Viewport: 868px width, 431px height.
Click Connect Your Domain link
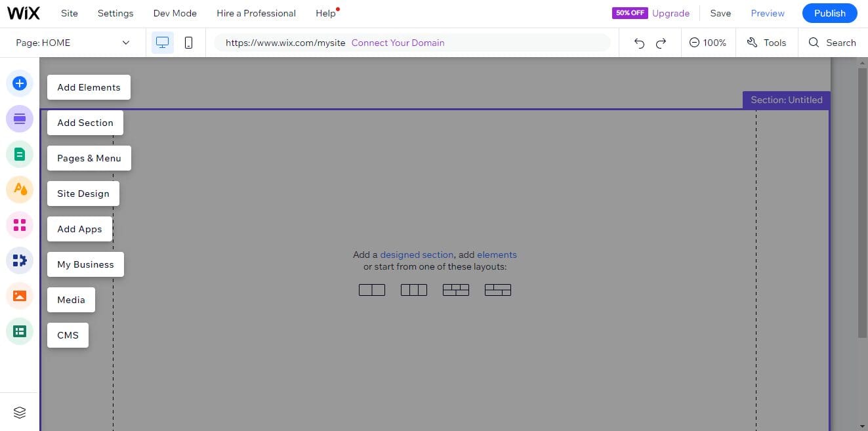click(x=398, y=43)
